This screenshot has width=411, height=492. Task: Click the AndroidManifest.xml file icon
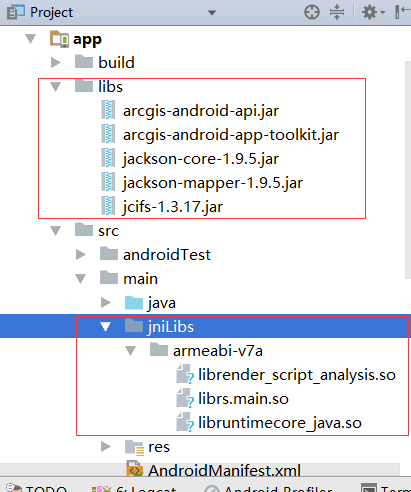click(135, 468)
